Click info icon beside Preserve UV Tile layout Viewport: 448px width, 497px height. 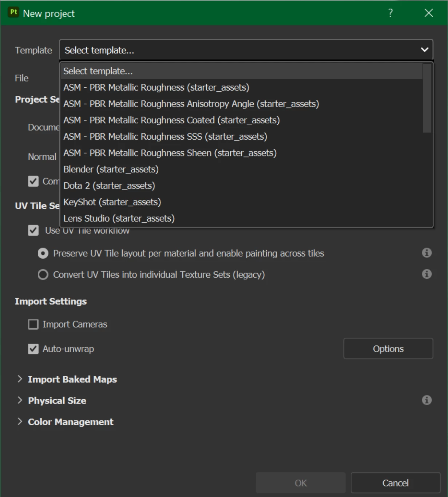[x=427, y=253]
